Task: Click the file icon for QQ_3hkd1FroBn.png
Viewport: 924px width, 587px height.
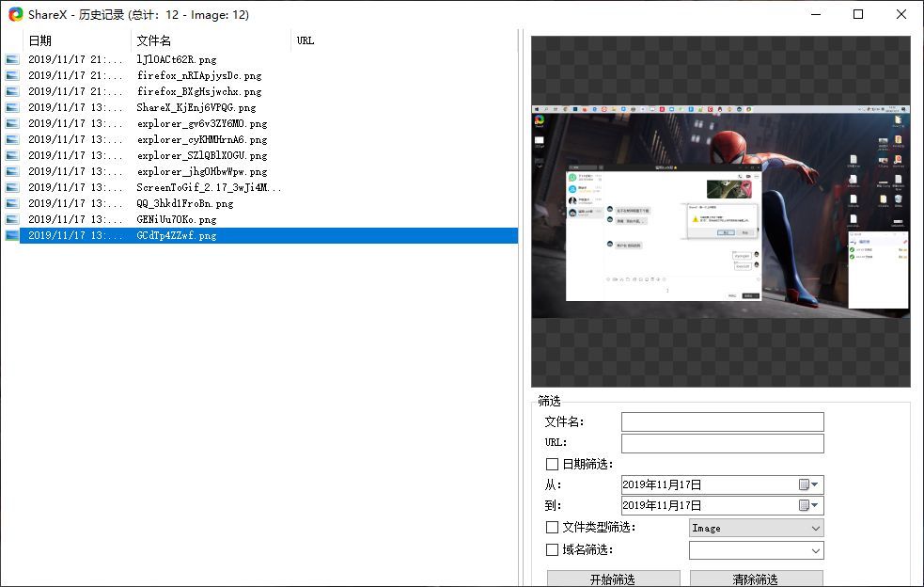Action: (x=12, y=203)
